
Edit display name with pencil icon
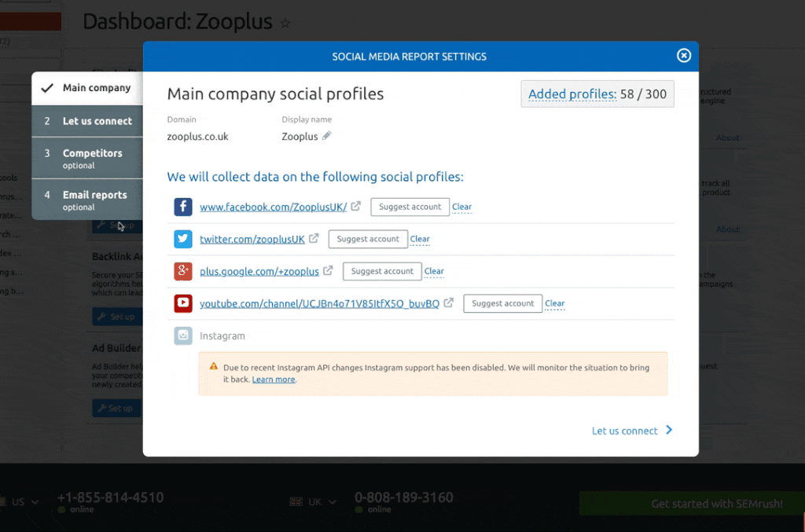[x=326, y=136]
